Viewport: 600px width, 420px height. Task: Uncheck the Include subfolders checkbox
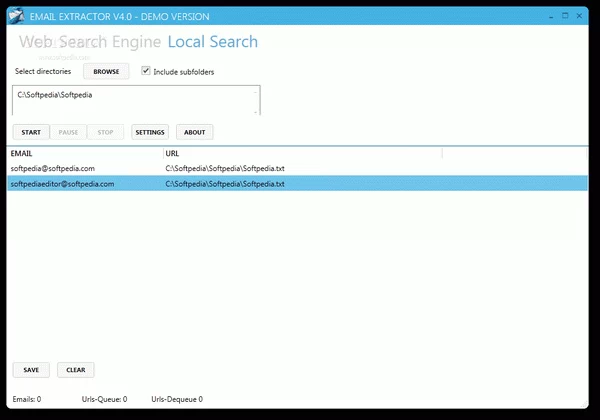[x=146, y=72]
